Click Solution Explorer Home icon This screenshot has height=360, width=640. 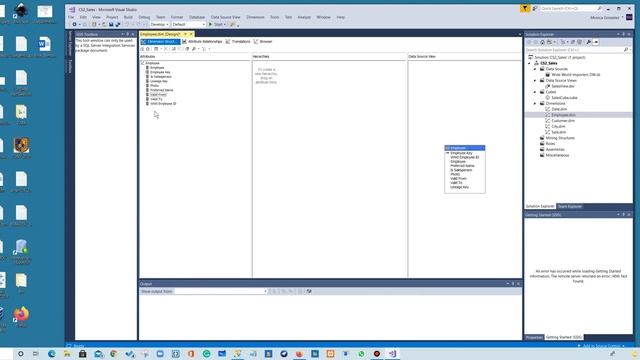(542, 42)
